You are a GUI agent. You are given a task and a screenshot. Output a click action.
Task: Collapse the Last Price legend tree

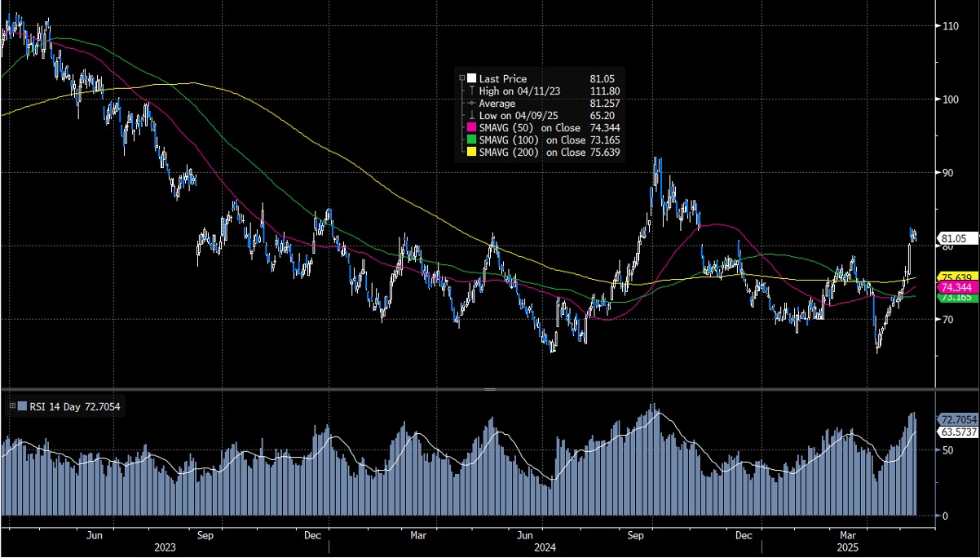(x=462, y=78)
